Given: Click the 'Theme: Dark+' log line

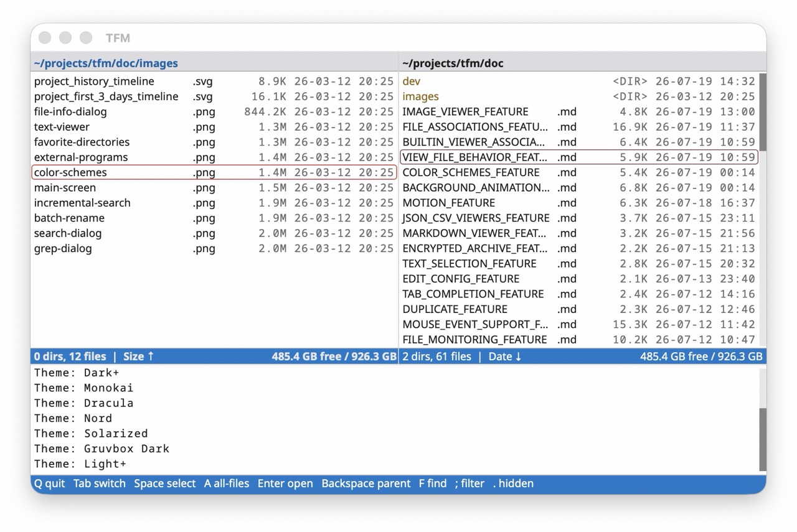Looking at the screenshot, I should point(77,373).
